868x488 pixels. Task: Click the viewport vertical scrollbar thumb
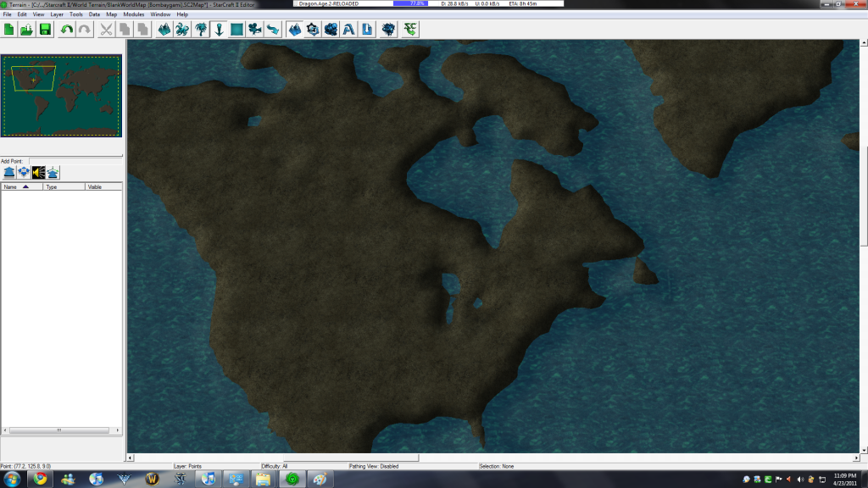point(864,197)
